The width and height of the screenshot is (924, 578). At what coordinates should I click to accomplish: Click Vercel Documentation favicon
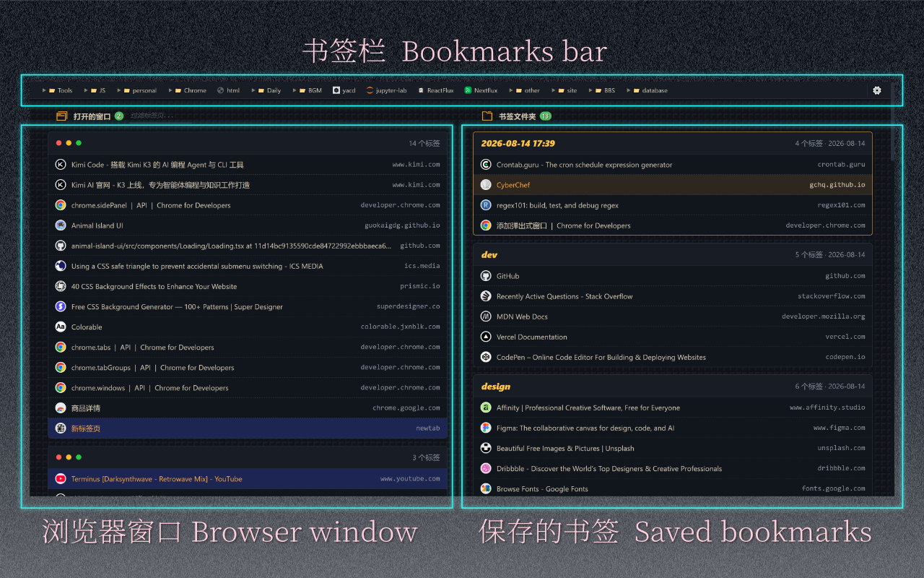(x=486, y=337)
